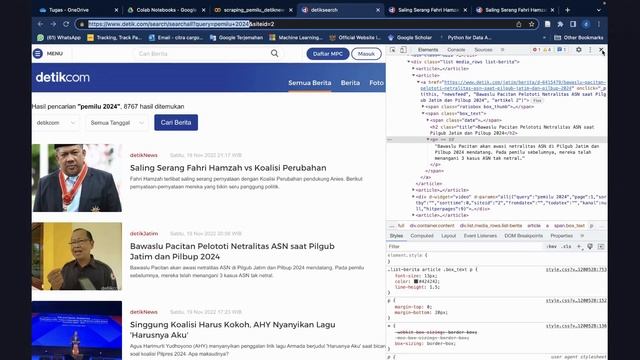Click the share icon in address bar
The width and height of the screenshot is (640, 360).
(519, 24)
